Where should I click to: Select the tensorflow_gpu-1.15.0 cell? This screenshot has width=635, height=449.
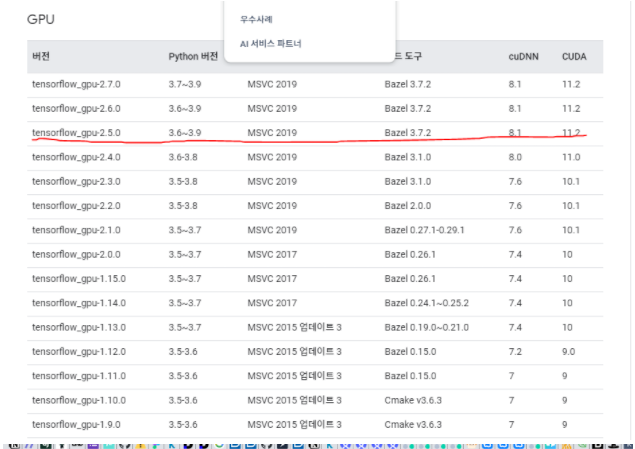pyautogui.click(x=79, y=279)
